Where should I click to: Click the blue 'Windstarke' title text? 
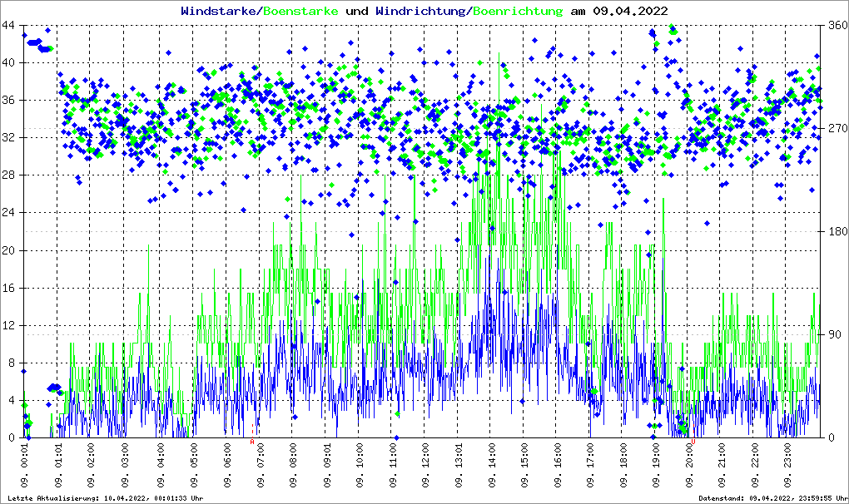coord(219,11)
